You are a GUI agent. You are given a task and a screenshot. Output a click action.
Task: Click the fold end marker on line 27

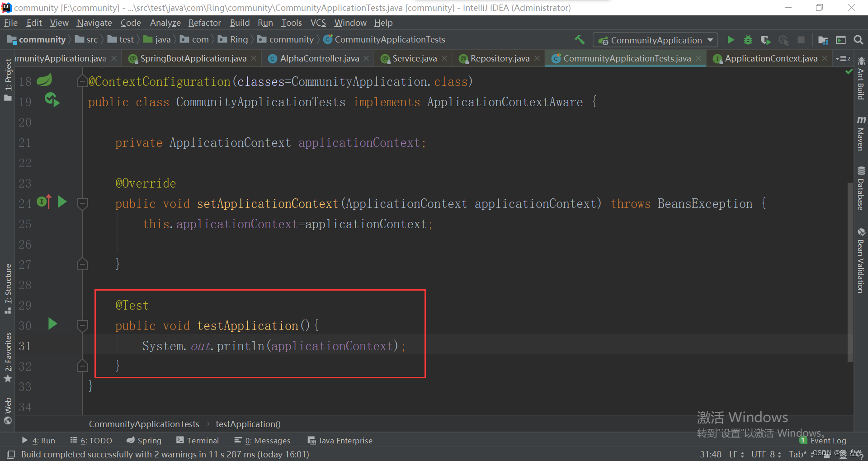(82, 264)
